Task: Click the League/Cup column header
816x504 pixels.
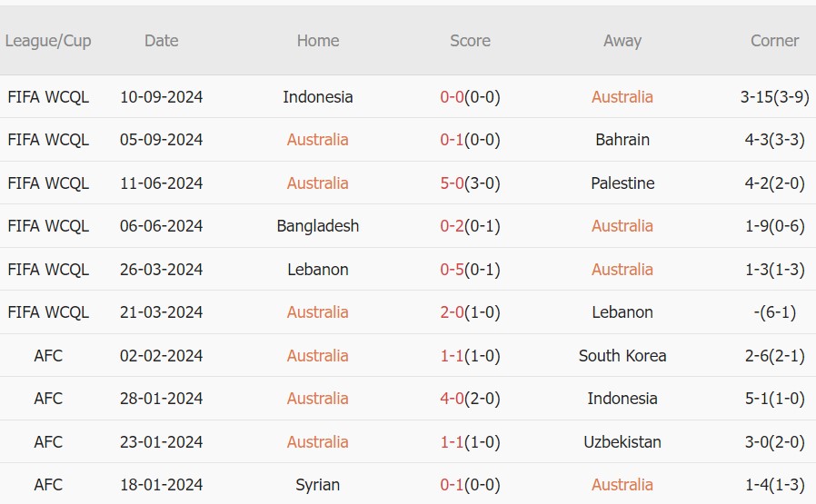Action: pyautogui.click(x=48, y=41)
